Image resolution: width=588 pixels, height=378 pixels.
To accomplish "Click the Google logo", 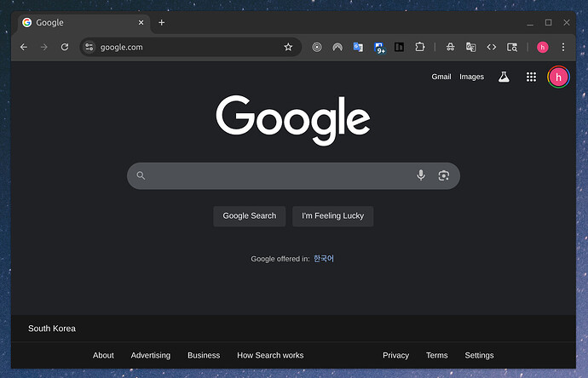I will point(293,120).
